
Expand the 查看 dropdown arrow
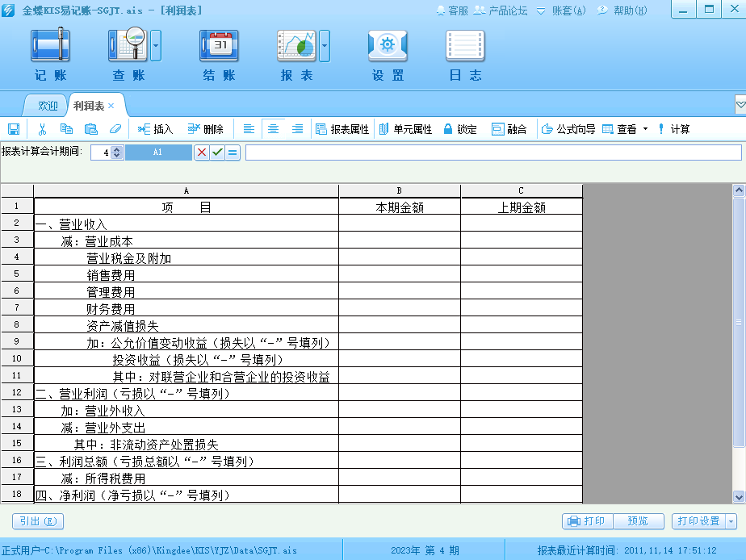point(645,129)
